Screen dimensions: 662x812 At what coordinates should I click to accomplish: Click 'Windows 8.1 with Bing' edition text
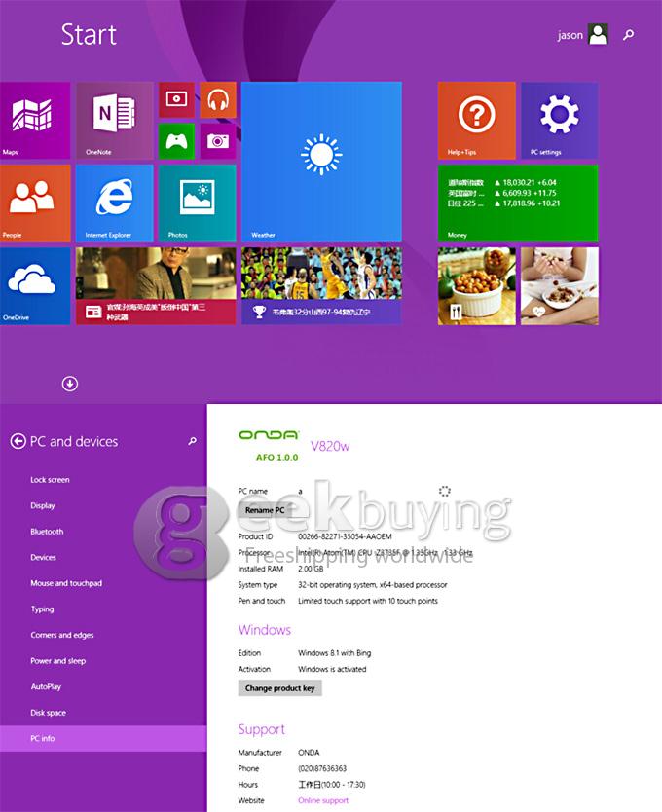pyautogui.click(x=335, y=653)
